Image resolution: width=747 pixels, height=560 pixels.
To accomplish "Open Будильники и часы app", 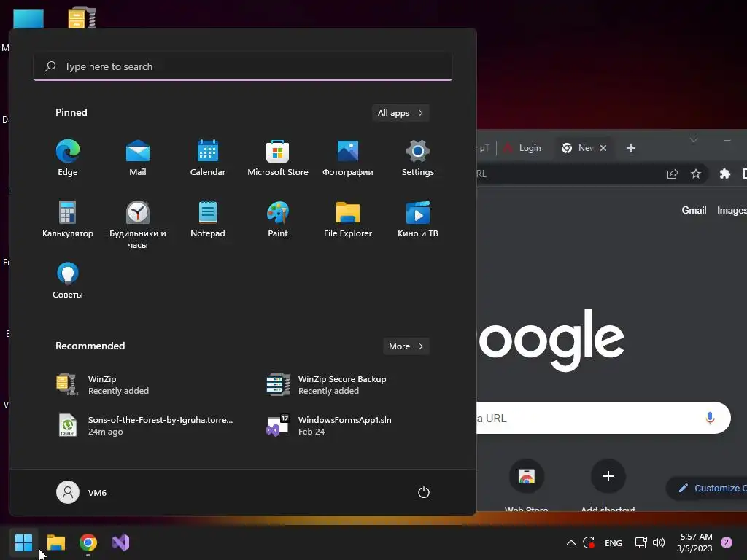I will pos(138,225).
